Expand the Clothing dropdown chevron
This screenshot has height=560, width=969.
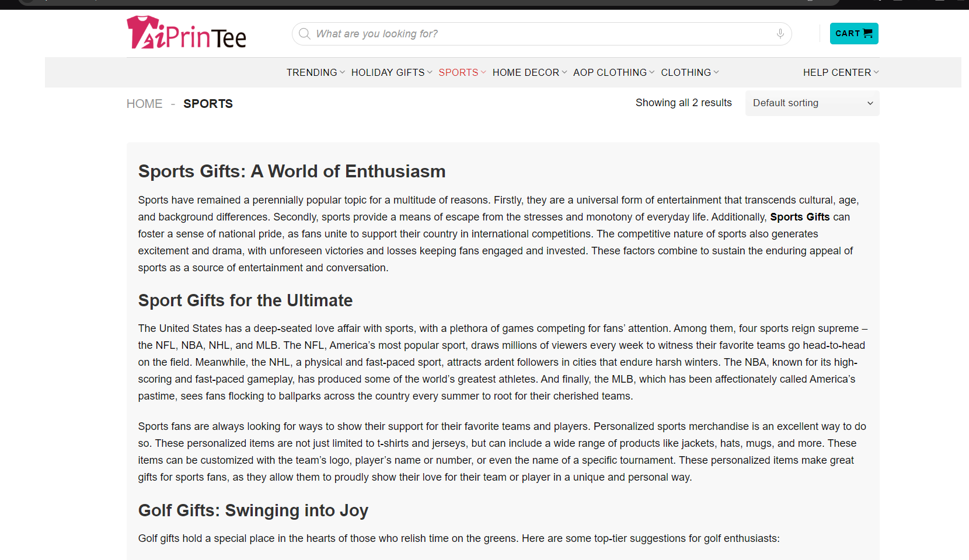click(716, 72)
